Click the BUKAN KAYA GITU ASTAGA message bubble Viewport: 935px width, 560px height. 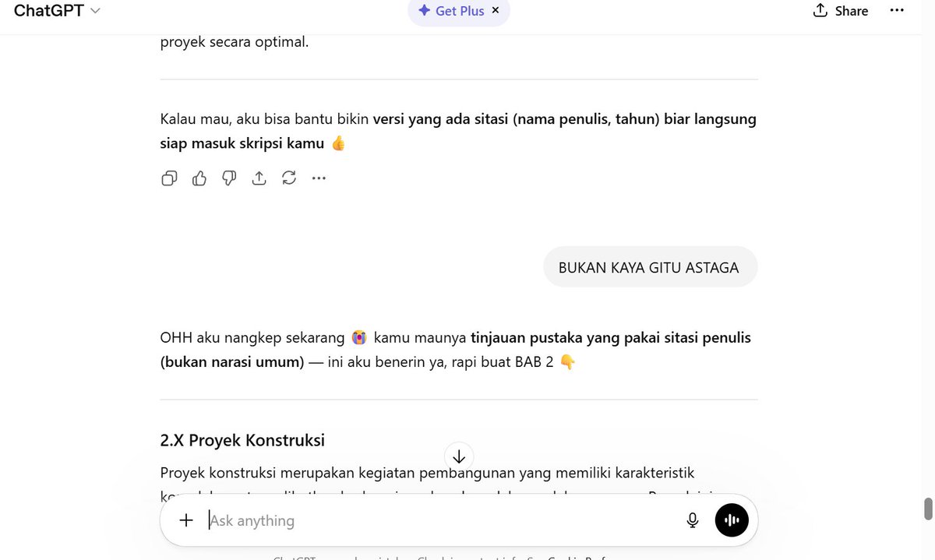650,267
